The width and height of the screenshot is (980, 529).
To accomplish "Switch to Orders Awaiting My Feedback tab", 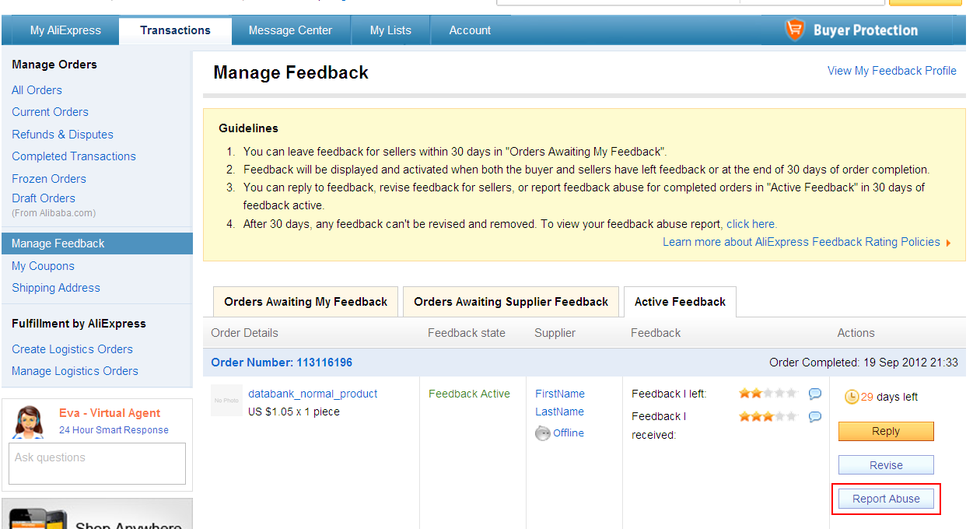I will pyautogui.click(x=306, y=302).
